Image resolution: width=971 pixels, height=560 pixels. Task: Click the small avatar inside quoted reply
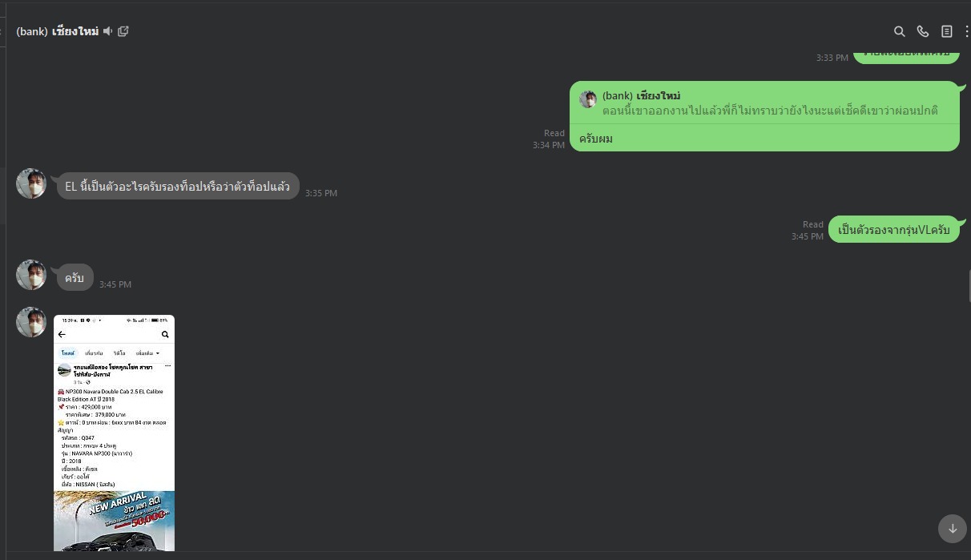[x=588, y=99]
